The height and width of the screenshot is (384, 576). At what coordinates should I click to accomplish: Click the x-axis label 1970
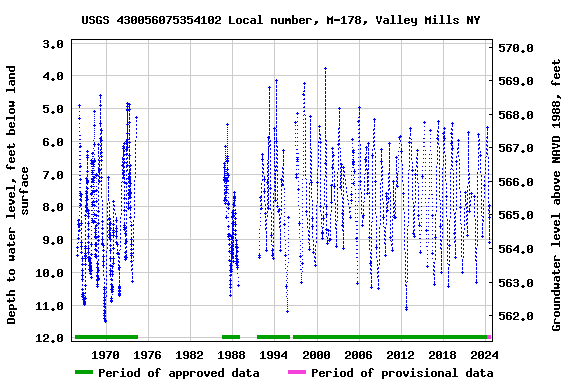105,355
